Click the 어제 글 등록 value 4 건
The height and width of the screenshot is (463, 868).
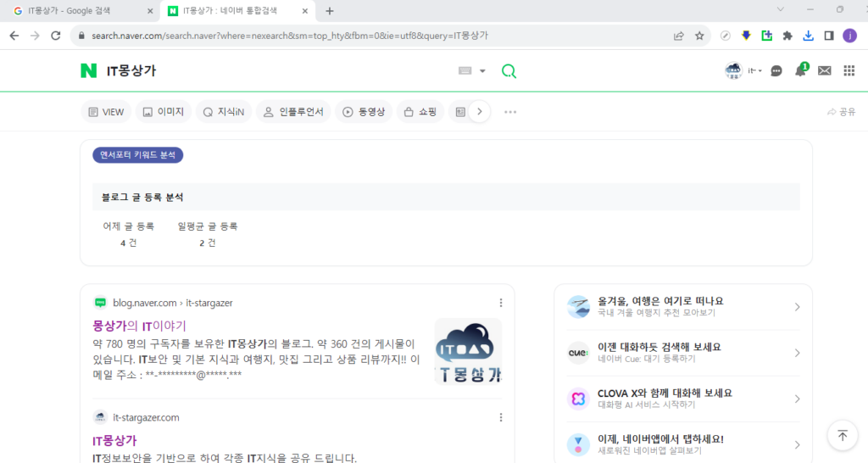pyautogui.click(x=129, y=243)
